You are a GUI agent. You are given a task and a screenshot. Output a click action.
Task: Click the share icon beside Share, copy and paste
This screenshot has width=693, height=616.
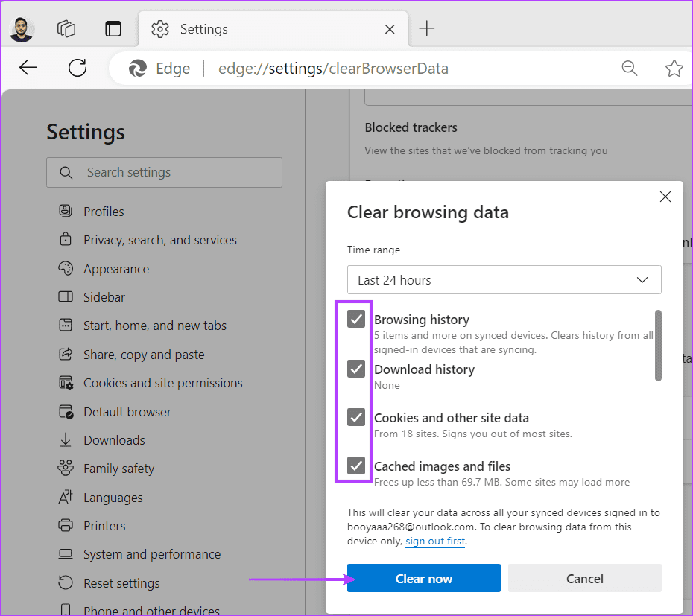coord(66,354)
